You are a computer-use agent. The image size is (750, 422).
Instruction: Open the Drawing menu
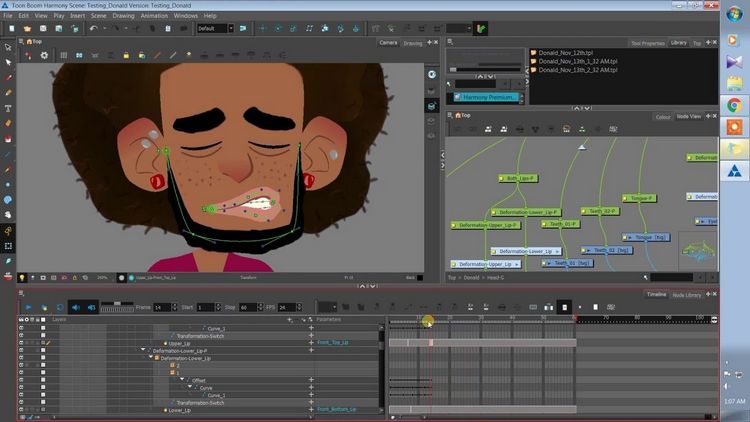tap(123, 16)
